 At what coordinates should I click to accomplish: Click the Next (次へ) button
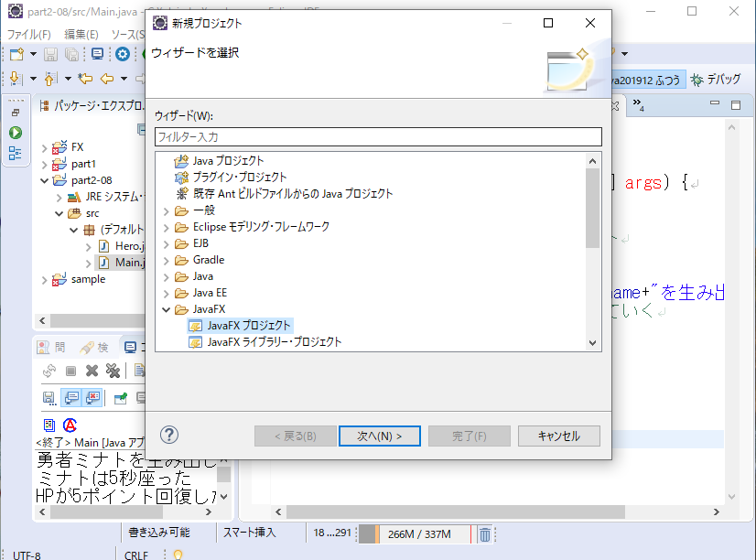point(380,436)
